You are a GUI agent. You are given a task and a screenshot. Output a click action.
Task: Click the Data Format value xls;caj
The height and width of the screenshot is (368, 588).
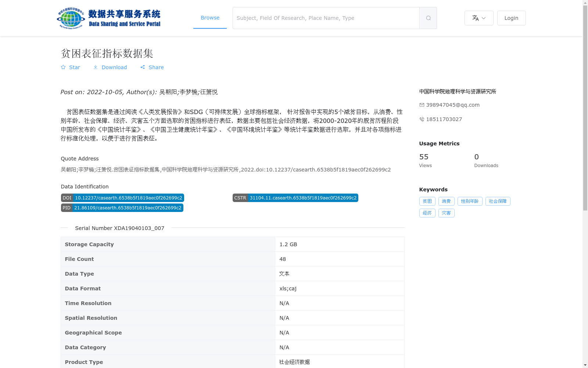(288, 289)
